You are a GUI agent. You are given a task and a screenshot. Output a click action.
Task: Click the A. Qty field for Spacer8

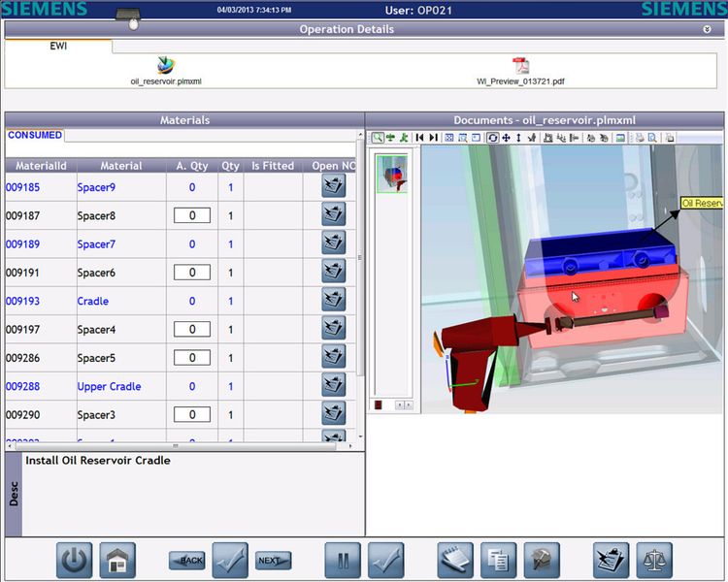(192, 215)
